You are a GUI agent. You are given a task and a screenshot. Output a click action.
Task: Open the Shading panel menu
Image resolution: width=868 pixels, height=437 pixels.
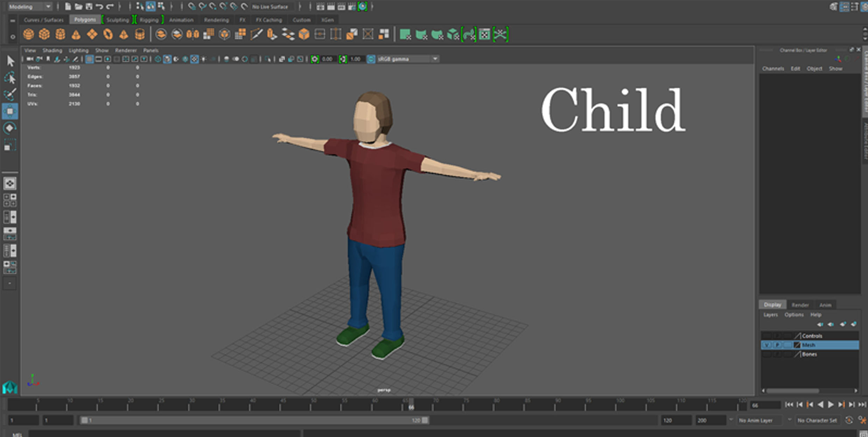52,50
